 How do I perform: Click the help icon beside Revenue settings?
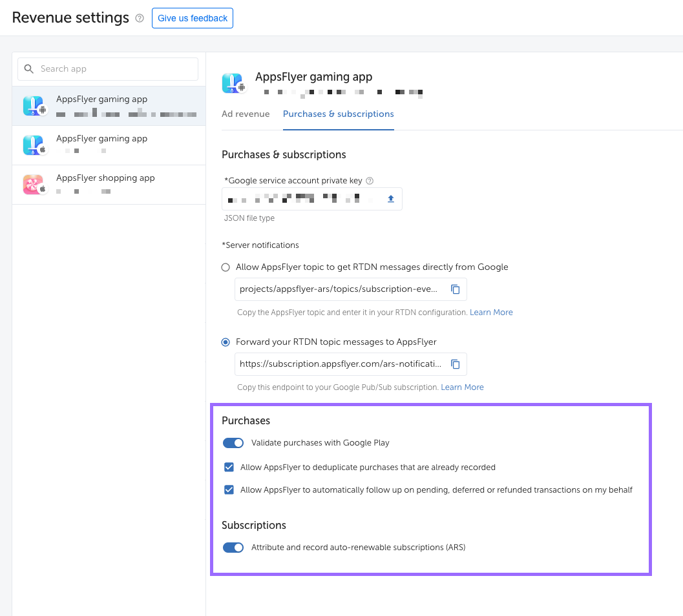tap(140, 19)
